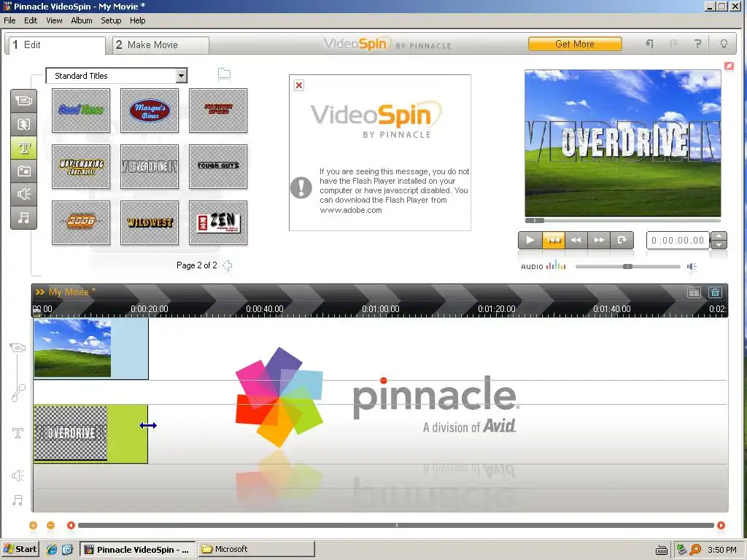Click the red icon above preview corner
Screen dimensions: 747x560
point(729,66)
